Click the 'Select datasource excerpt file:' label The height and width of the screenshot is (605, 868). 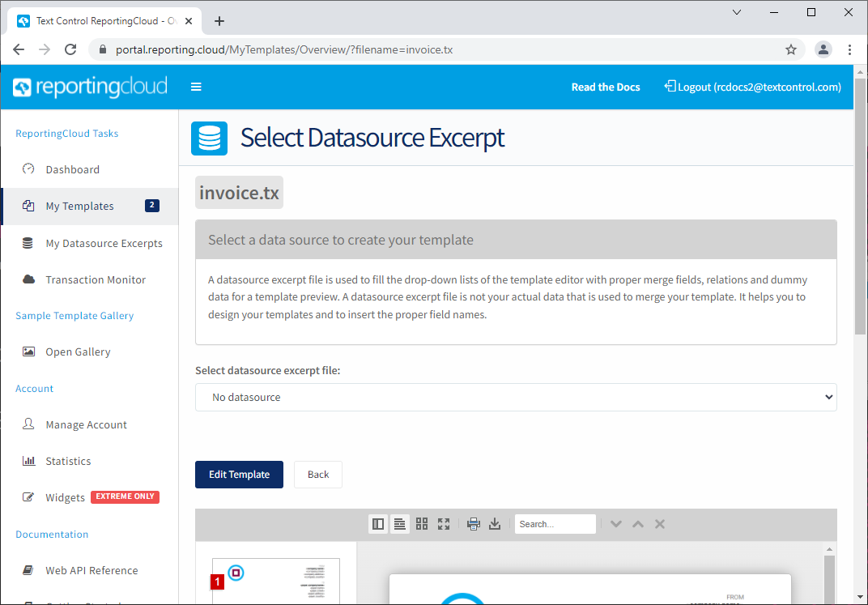click(268, 370)
